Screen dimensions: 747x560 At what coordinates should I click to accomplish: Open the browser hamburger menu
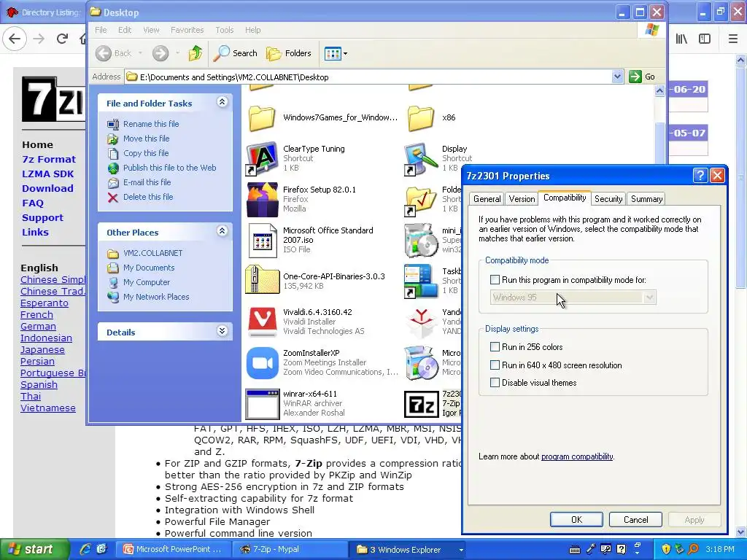(733, 39)
